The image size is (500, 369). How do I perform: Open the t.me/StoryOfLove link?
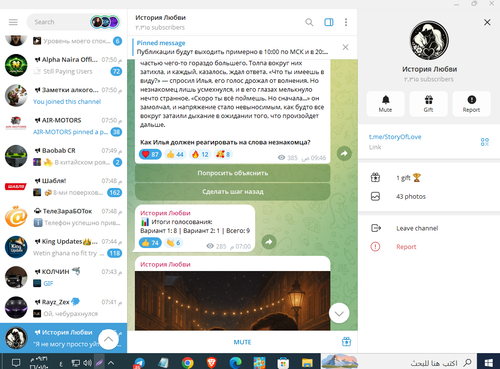(395, 137)
